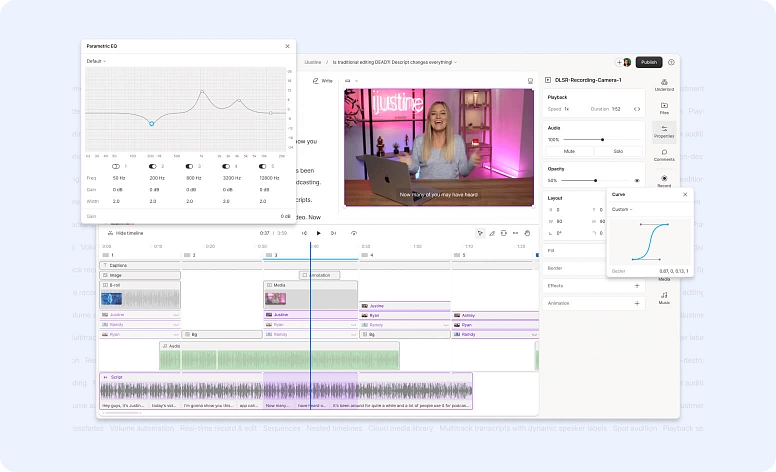
Task: Open the Default preset dropdown in Parametric EQ
Action: coord(96,61)
